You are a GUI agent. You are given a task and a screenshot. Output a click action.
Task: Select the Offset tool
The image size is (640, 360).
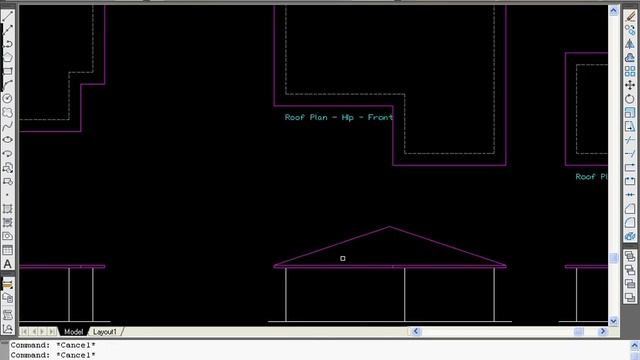(x=630, y=57)
